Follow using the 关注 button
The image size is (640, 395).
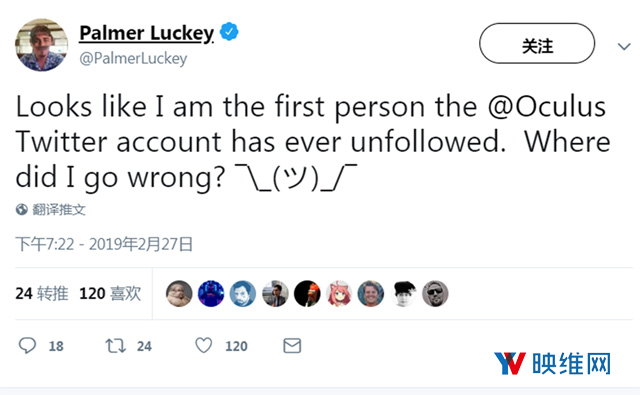pos(537,43)
